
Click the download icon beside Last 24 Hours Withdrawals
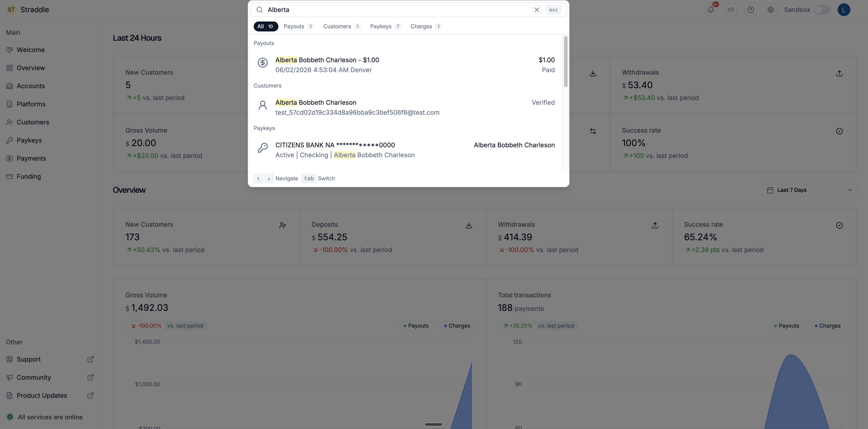(593, 73)
